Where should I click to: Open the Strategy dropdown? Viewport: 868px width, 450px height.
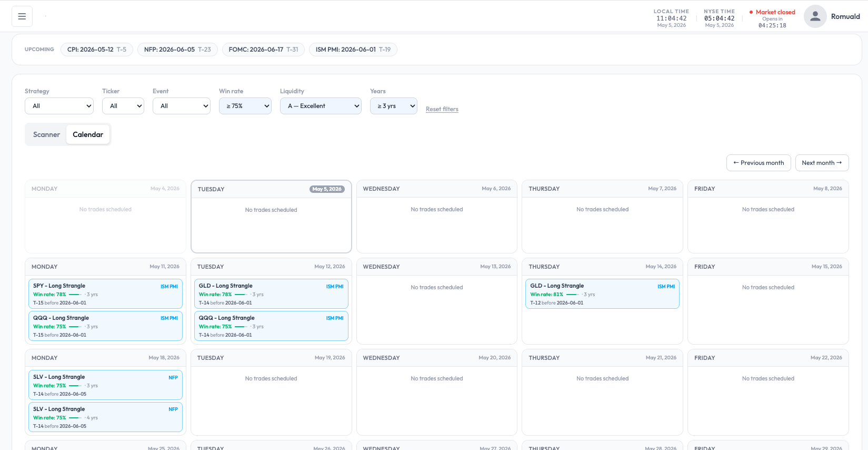tap(59, 106)
